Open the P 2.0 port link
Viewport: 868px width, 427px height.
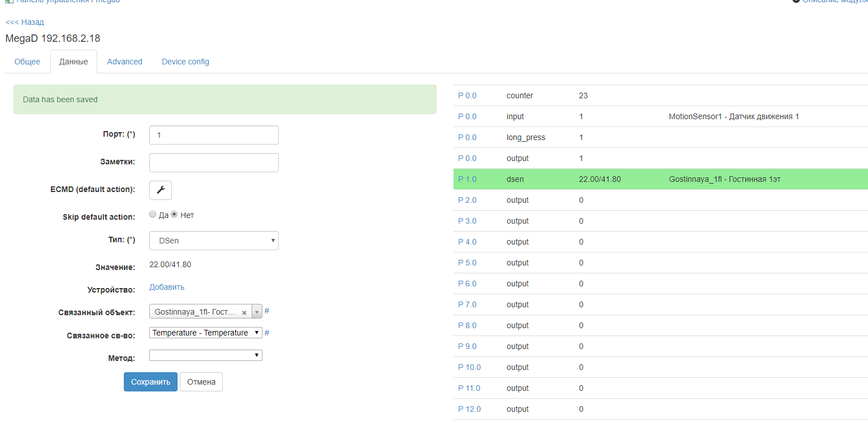tap(467, 200)
